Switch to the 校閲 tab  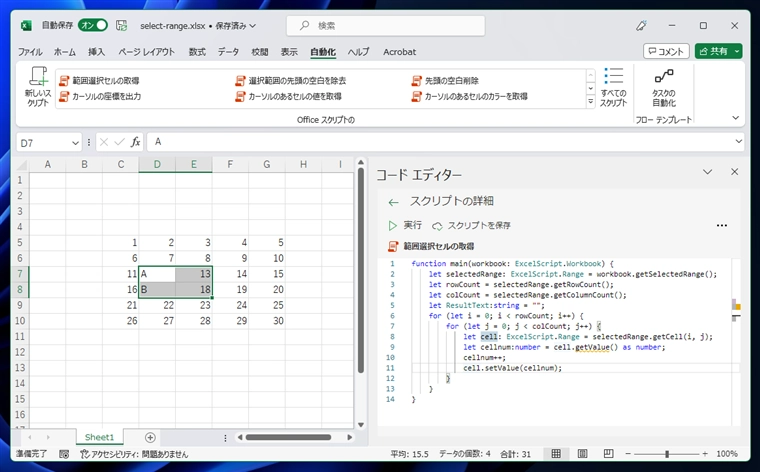pos(259,52)
